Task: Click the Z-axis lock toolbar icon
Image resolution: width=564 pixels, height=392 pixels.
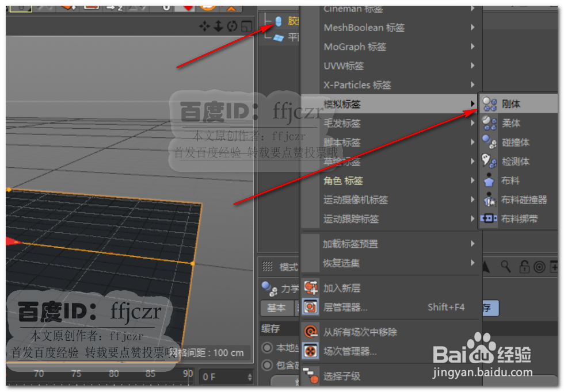Action: click(115, 7)
